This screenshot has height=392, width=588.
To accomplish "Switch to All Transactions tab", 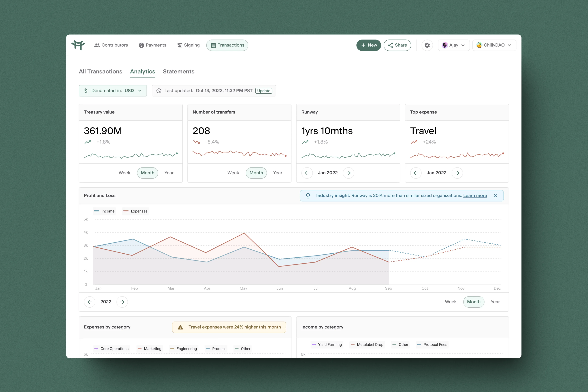I will click(100, 72).
